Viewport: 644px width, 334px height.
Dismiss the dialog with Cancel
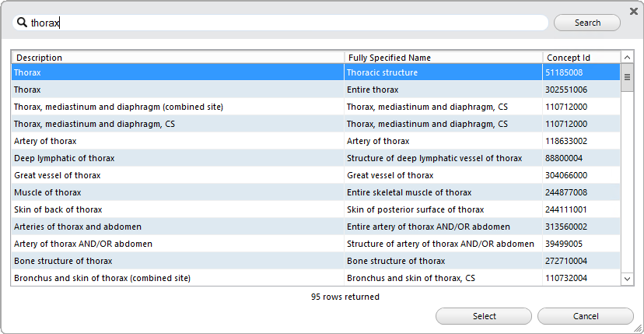pos(585,316)
